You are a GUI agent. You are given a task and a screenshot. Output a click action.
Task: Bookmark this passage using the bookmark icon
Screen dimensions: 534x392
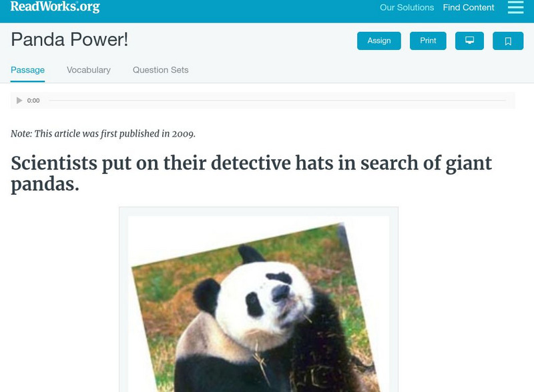click(508, 40)
